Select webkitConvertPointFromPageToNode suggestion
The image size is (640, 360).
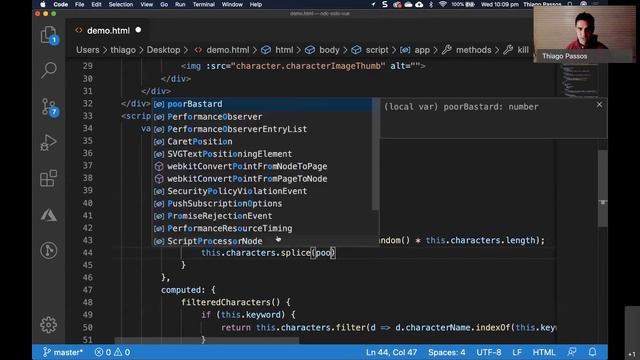(x=262, y=179)
